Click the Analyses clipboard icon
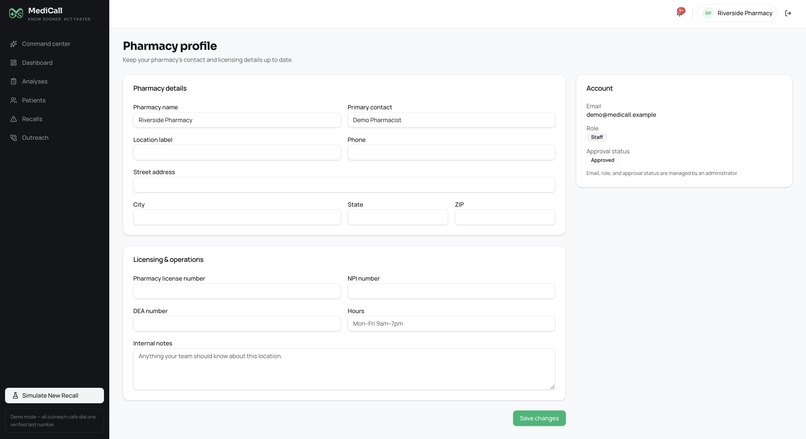 [13, 81]
